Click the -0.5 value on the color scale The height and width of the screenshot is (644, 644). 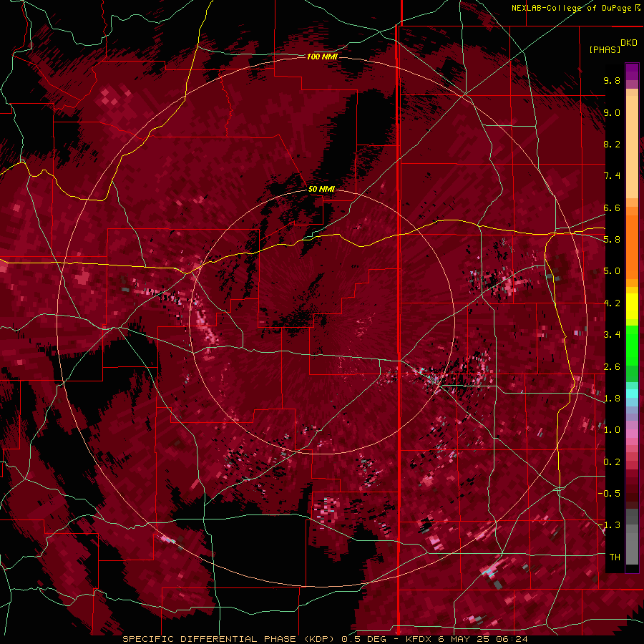click(609, 494)
